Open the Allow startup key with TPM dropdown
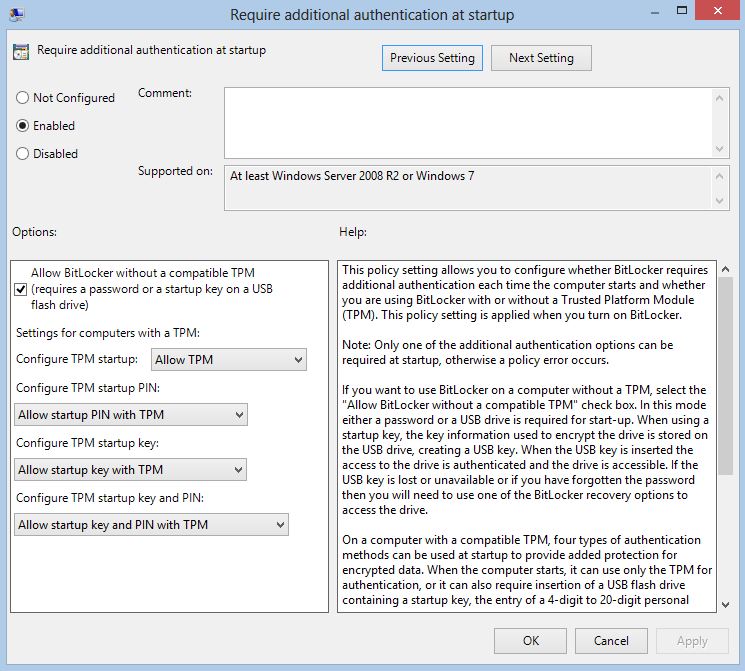 (x=130, y=470)
